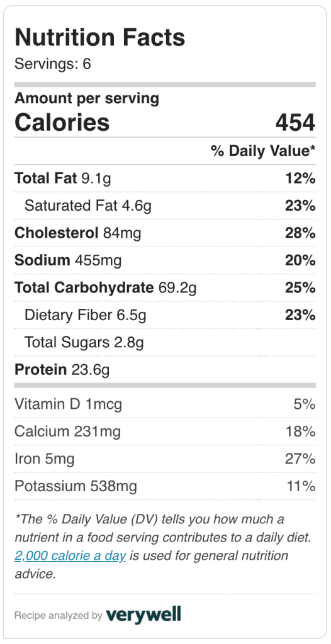Select the Nutrition Facts heading
The width and height of the screenshot is (331, 644).
click(100, 37)
